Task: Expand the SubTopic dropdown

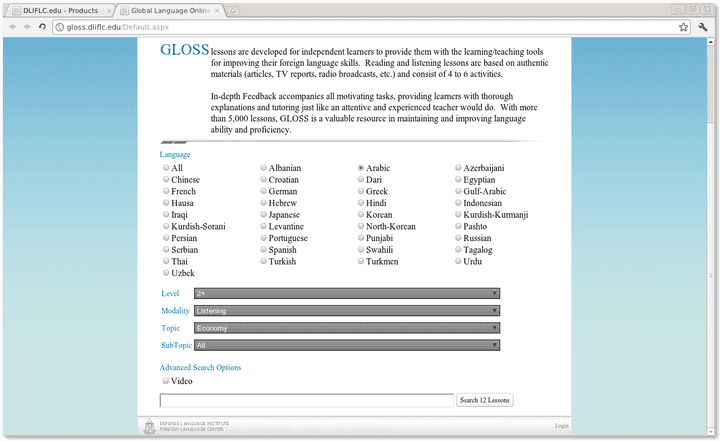Action: (x=346, y=345)
